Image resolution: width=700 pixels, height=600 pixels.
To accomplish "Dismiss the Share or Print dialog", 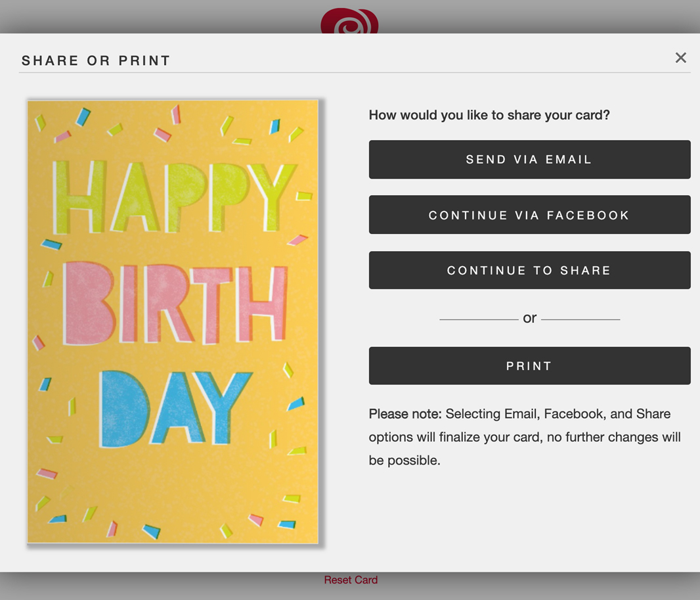I will pos(681,57).
